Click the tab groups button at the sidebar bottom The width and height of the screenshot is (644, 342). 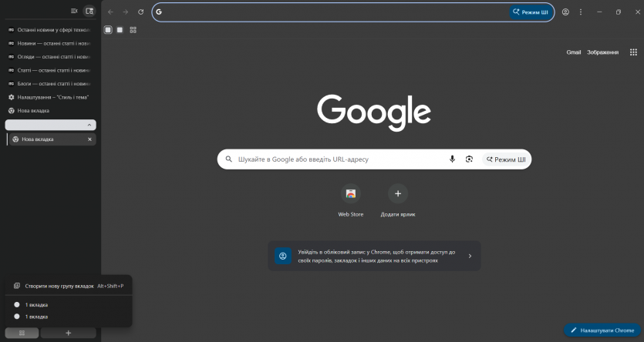click(x=22, y=333)
